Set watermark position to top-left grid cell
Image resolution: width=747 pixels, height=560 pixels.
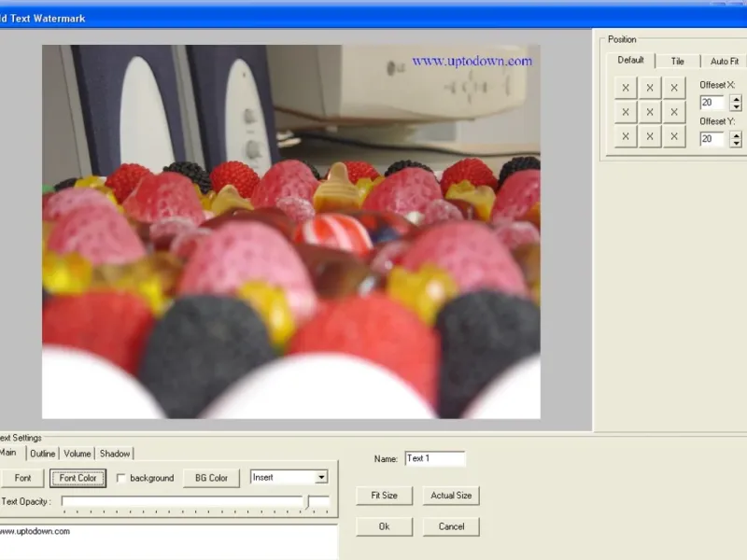pyautogui.click(x=626, y=88)
